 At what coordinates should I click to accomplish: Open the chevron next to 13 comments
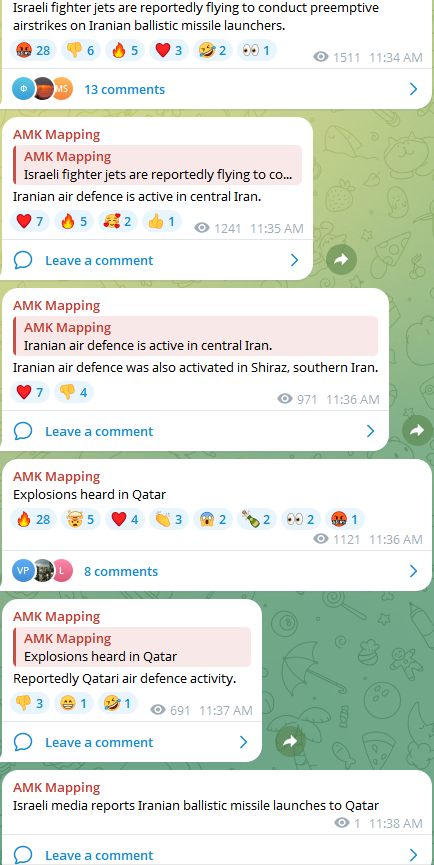[x=414, y=89]
